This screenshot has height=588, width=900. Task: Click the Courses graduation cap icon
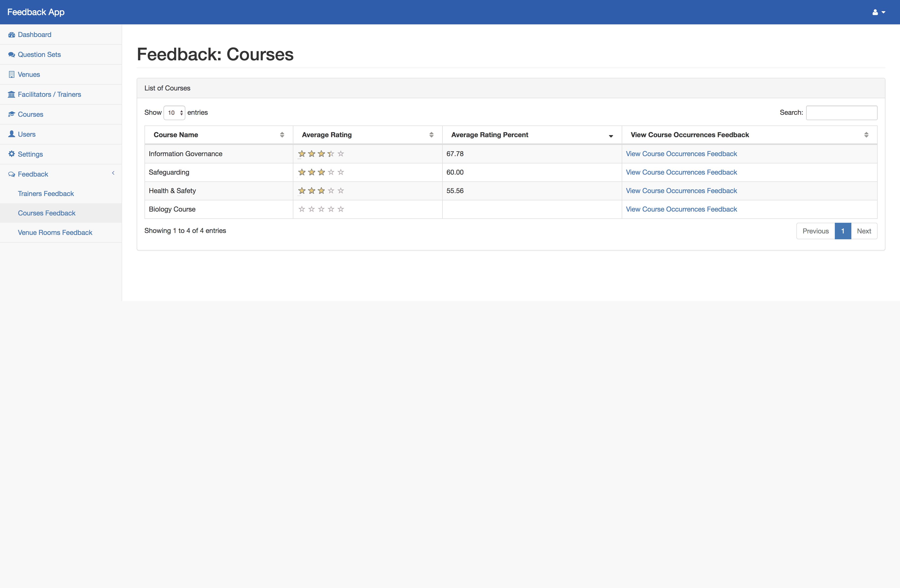tap(12, 114)
